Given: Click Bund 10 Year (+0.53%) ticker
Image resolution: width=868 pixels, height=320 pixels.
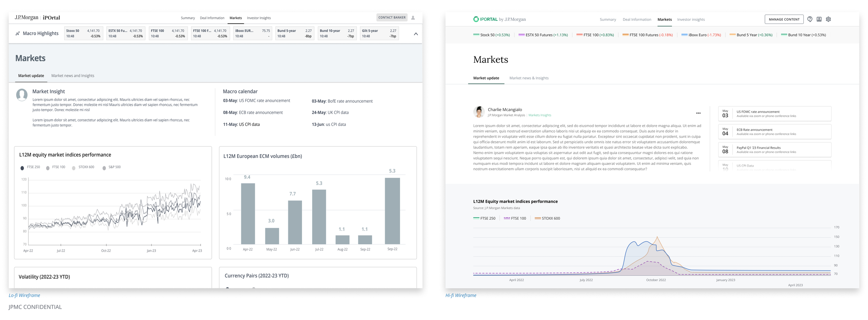Looking at the screenshot, I should [803, 35].
